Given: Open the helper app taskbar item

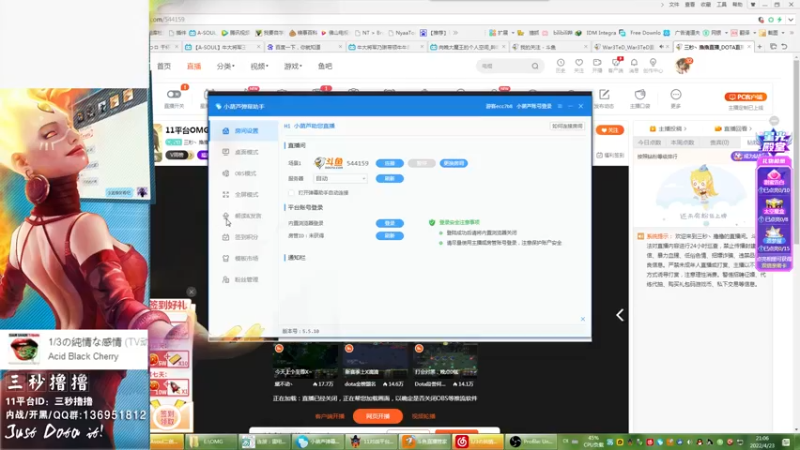Looking at the screenshot, I should point(319,441).
